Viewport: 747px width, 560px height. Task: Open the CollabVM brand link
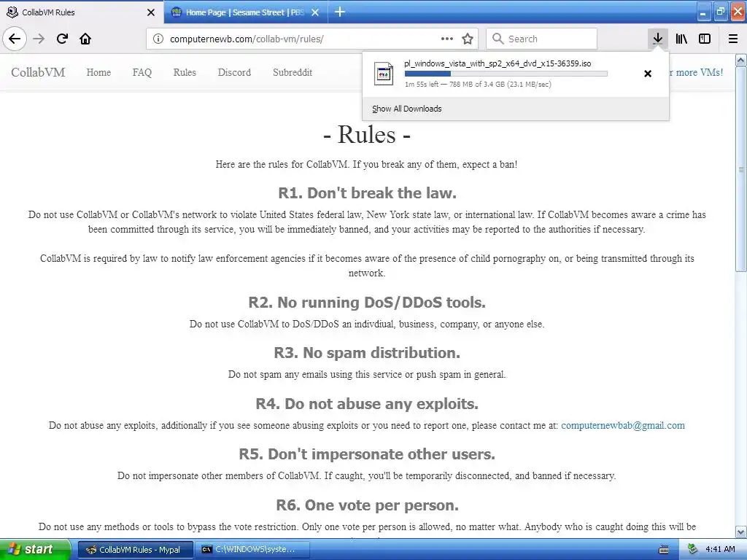(x=38, y=72)
